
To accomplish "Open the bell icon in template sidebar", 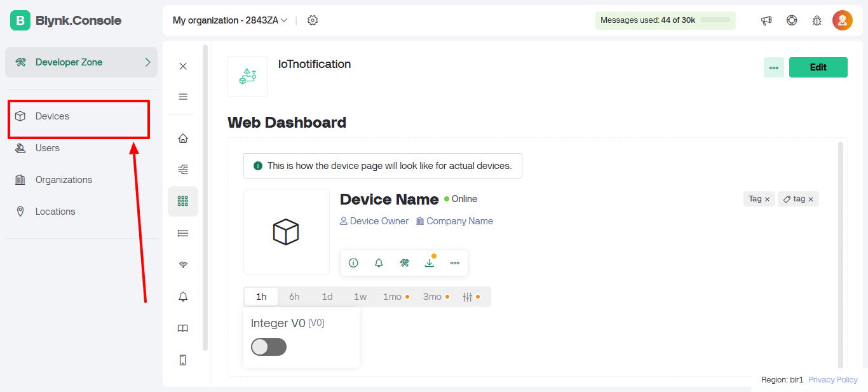I will [183, 297].
